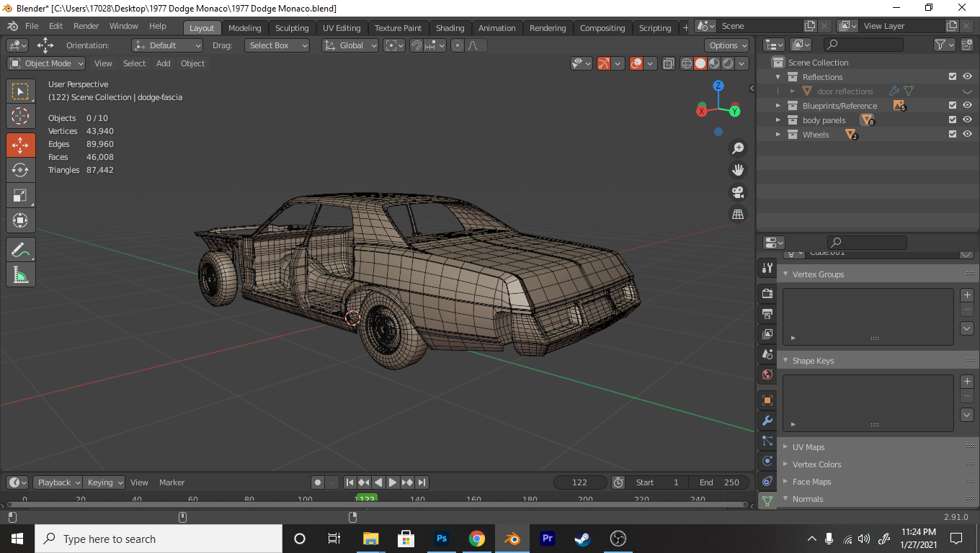Open the Global transform orientation dropdown

[350, 45]
